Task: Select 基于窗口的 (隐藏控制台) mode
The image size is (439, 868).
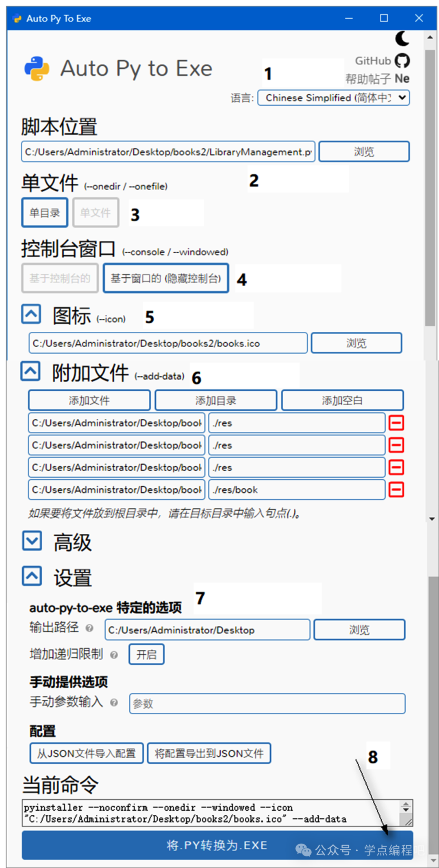Action: [166, 278]
